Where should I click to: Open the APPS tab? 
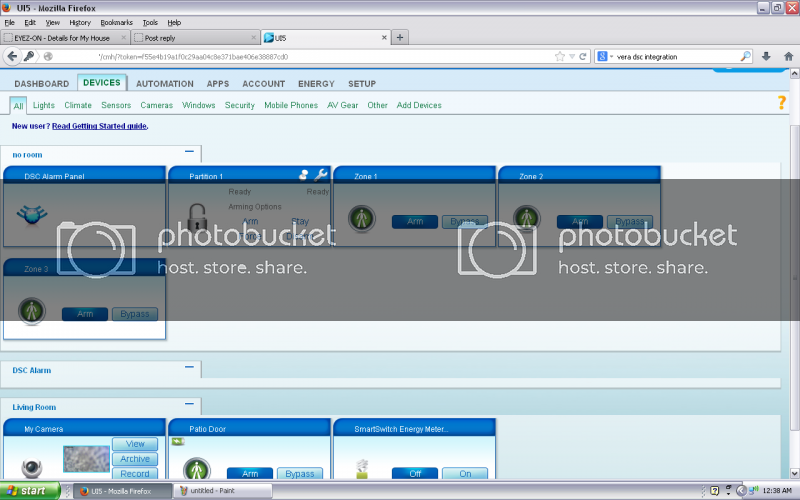218,84
